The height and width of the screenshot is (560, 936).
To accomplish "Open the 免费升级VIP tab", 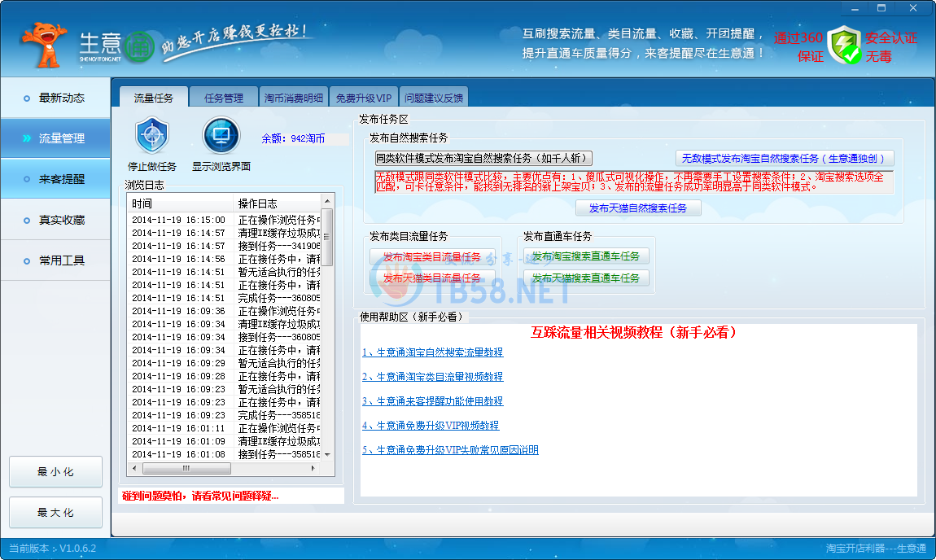I will [x=364, y=98].
